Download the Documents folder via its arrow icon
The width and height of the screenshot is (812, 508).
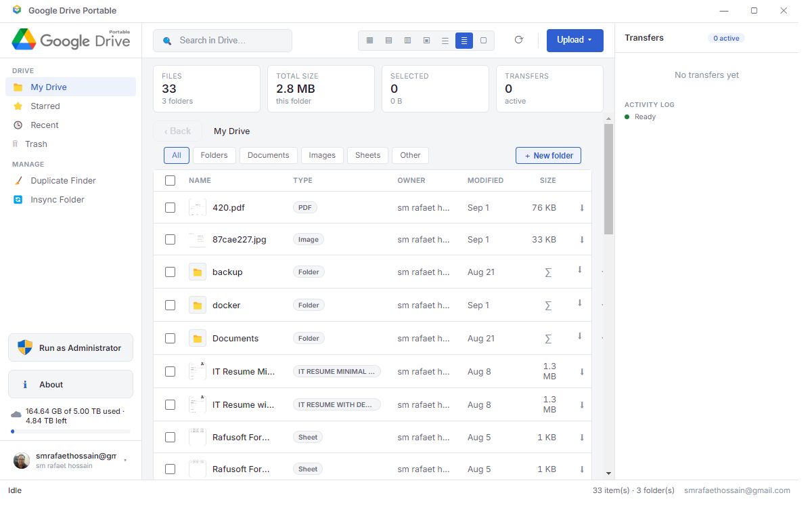coord(580,336)
